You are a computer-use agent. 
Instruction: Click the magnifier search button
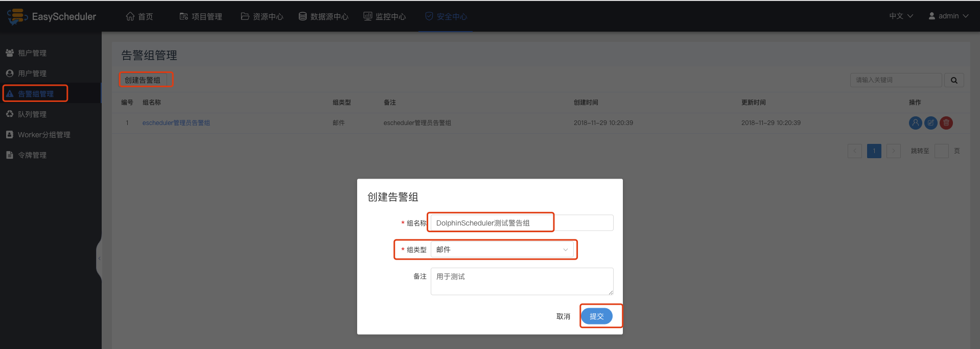click(x=954, y=80)
